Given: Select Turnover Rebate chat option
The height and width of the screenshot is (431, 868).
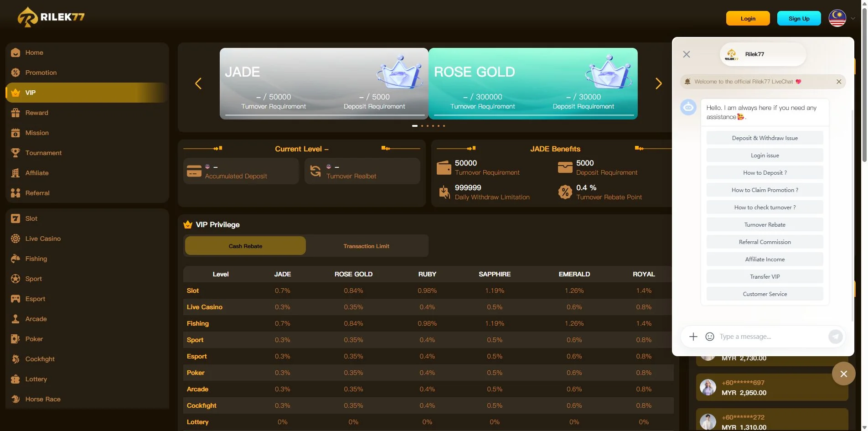Looking at the screenshot, I should coord(765,224).
